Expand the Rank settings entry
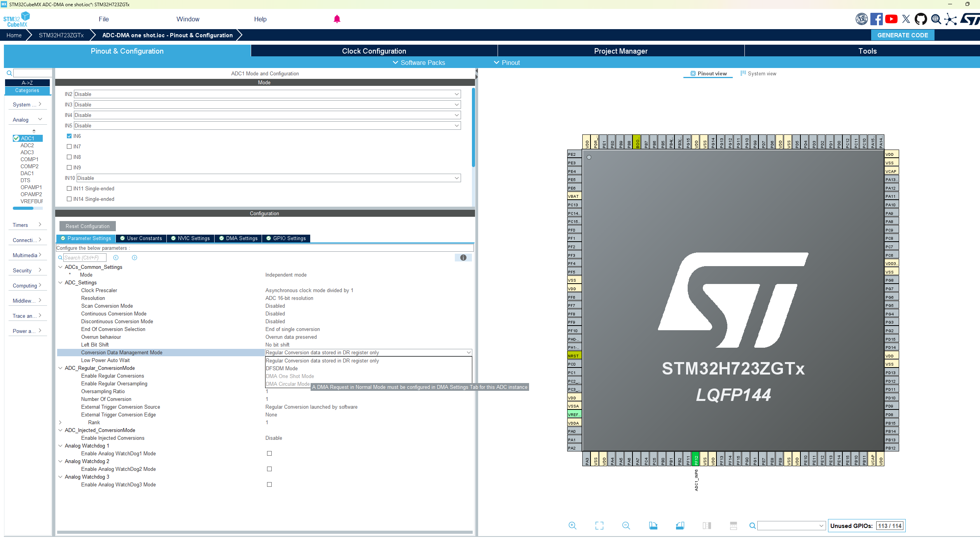The height and width of the screenshot is (540, 980). (60, 422)
